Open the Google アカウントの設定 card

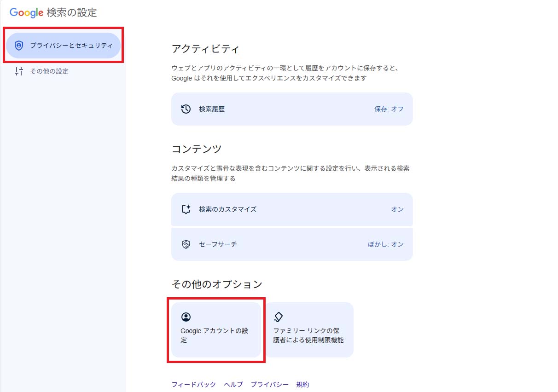pyautogui.click(x=216, y=330)
